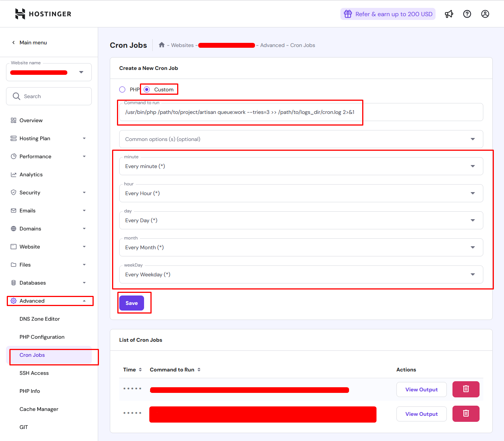Viewport: 504px width, 441px height.
Task: Click the announcements megaphone icon
Action: tap(449, 14)
